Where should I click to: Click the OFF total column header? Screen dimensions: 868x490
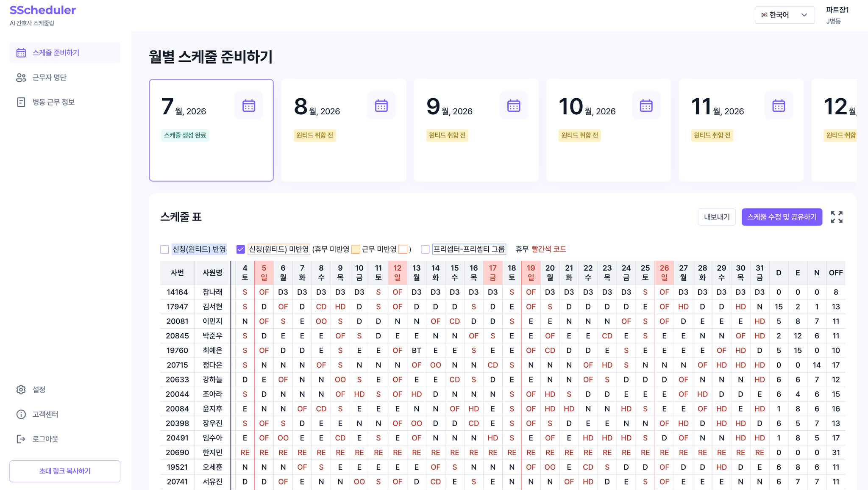click(x=836, y=273)
